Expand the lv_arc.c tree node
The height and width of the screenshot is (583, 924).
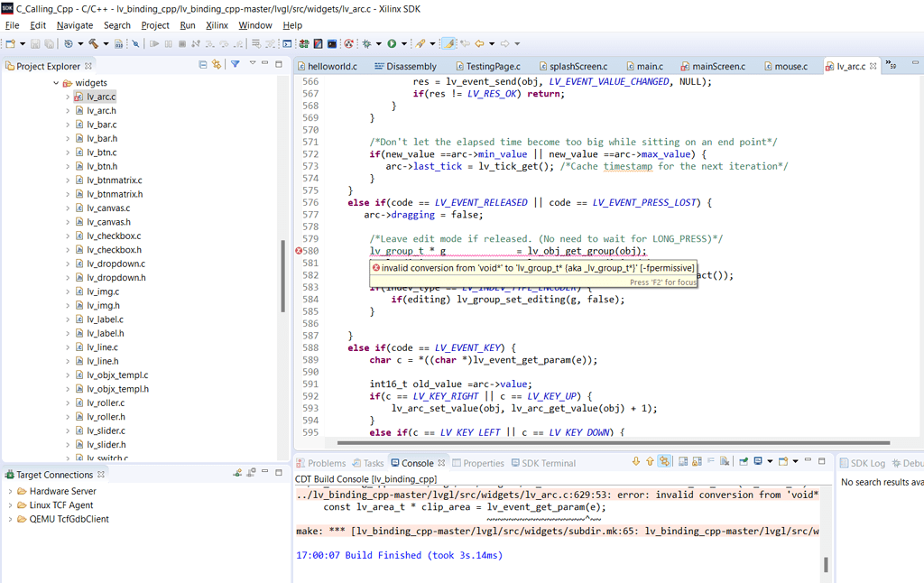(x=68, y=97)
